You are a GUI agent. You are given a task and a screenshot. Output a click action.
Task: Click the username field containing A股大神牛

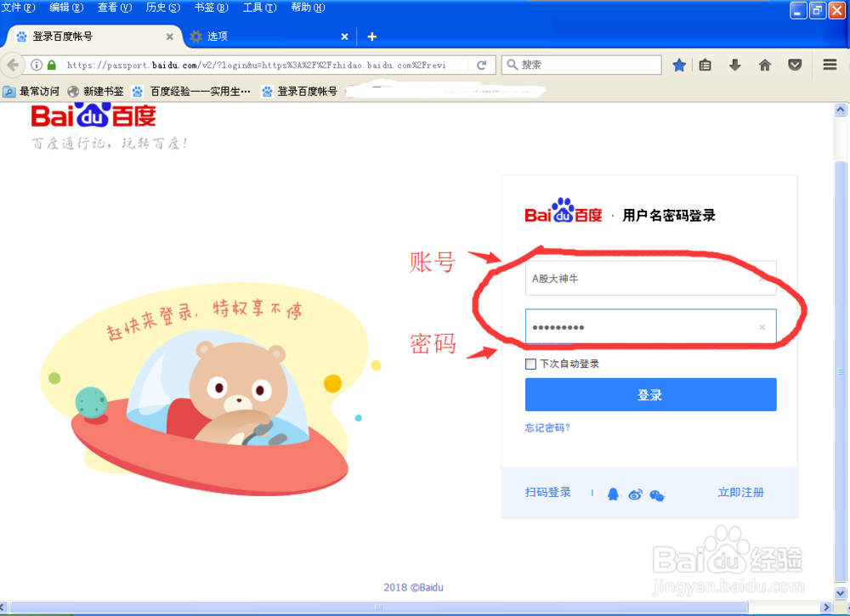pyautogui.click(x=650, y=279)
